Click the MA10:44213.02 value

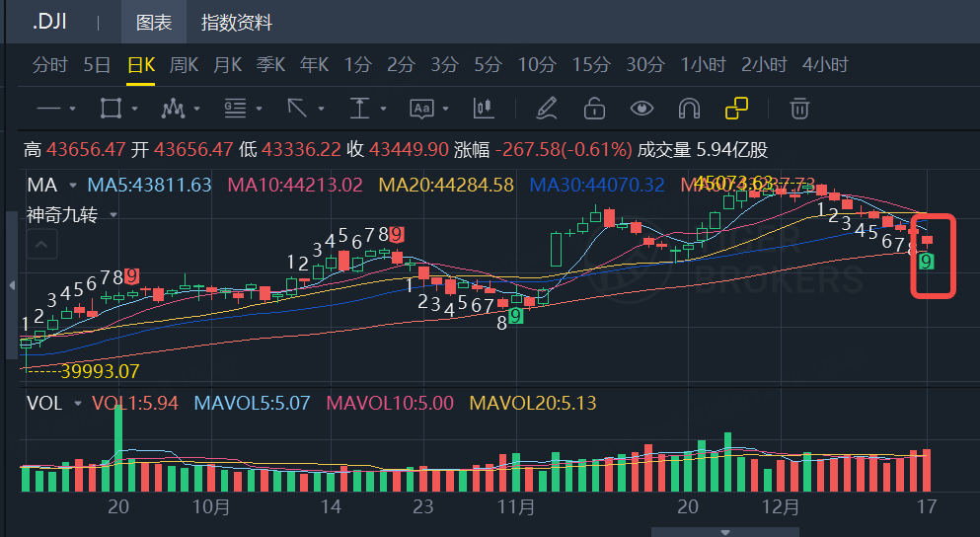point(295,185)
